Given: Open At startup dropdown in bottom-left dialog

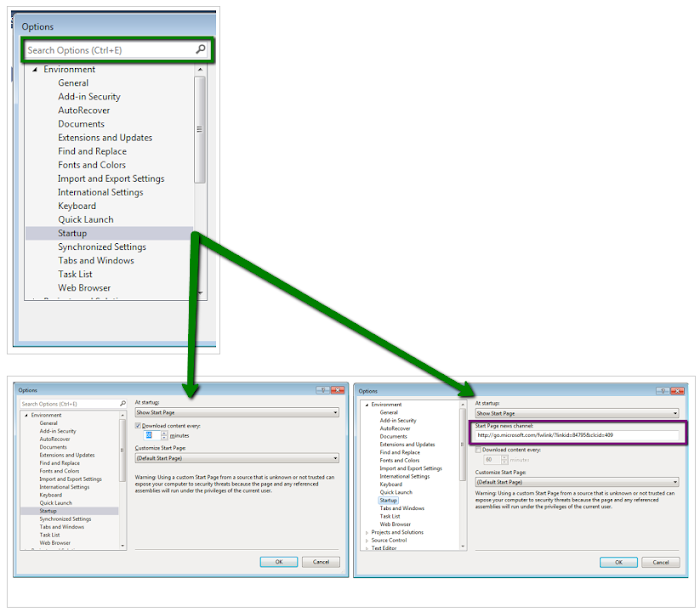Looking at the screenshot, I should (x=237, y=413).
